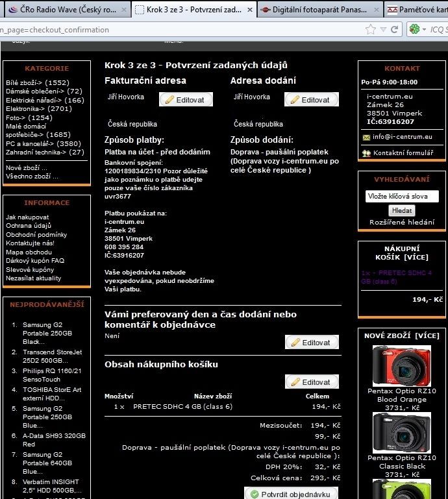448x499 pixels.
Task: Go to Nové zboží listing
Action: point(26,167)
